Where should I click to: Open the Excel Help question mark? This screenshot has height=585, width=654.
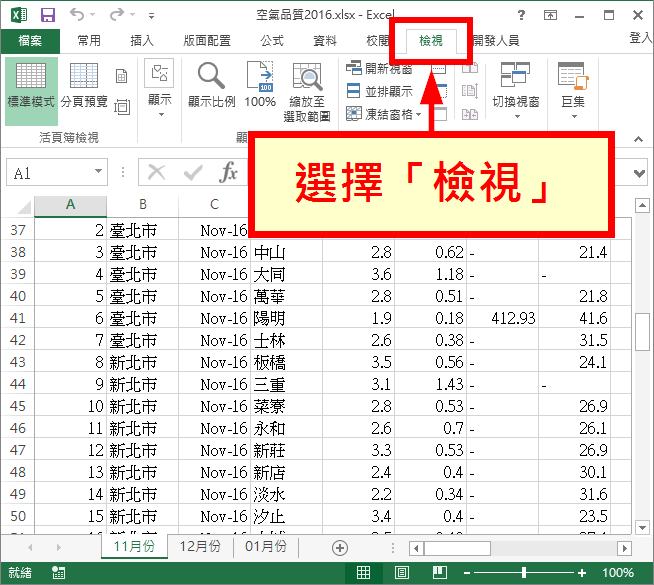coord(521,15)
